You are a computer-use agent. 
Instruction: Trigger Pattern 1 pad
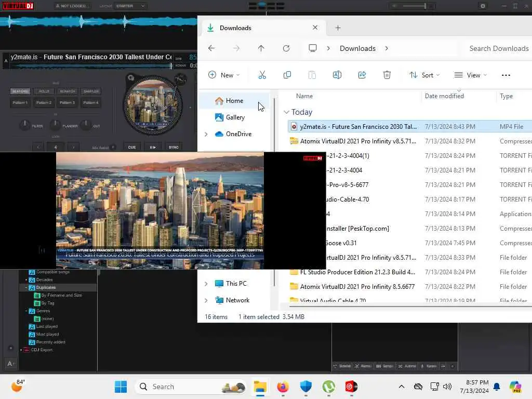coord(20,102)
